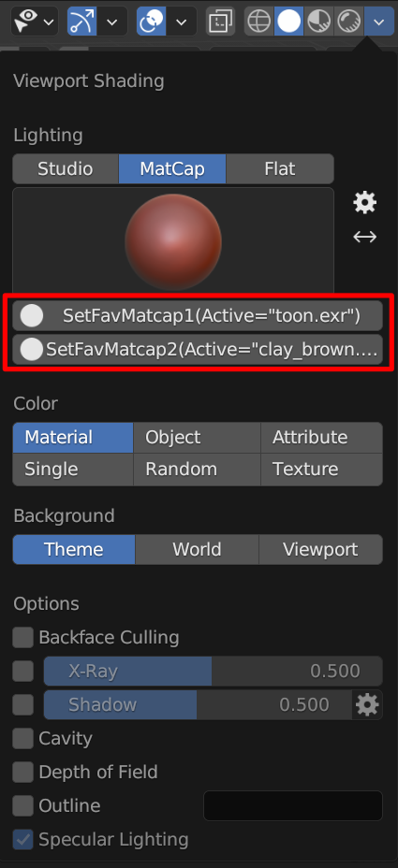Enable the Cavity checkbox
This screenshot has height=868, width=398.
[22, 739]
